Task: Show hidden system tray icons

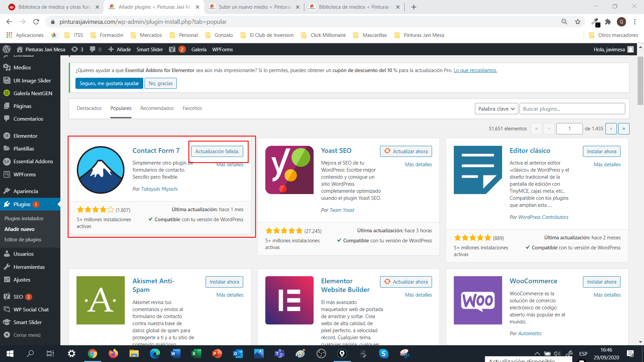Action: (537, 354)
